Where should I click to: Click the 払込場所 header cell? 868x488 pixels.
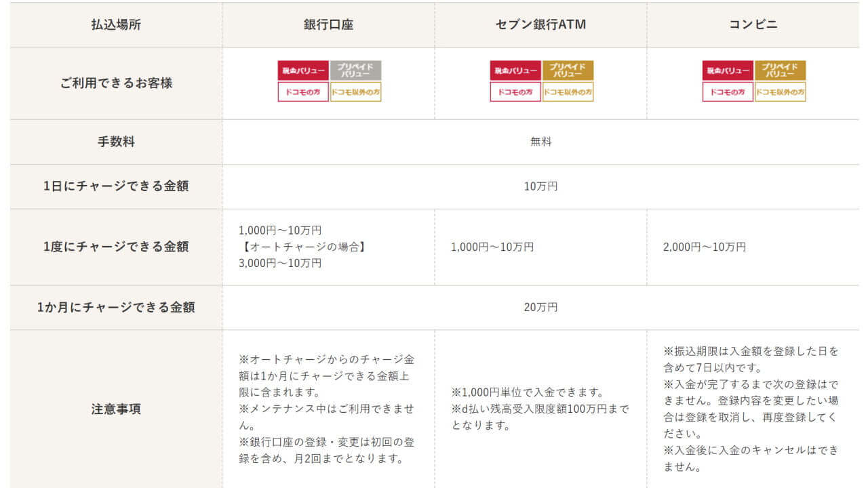tap(116, 25)
